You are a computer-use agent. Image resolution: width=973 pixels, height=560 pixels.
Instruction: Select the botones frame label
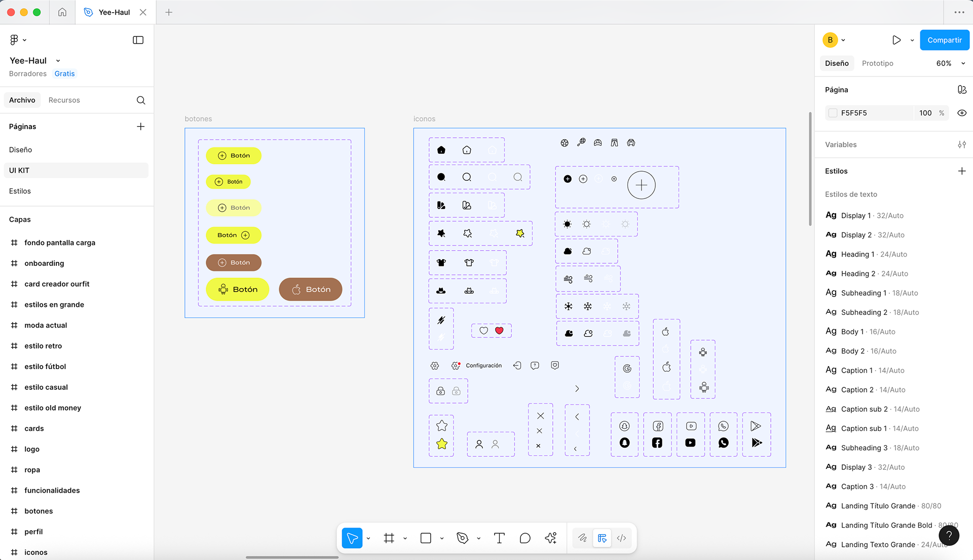198,119
